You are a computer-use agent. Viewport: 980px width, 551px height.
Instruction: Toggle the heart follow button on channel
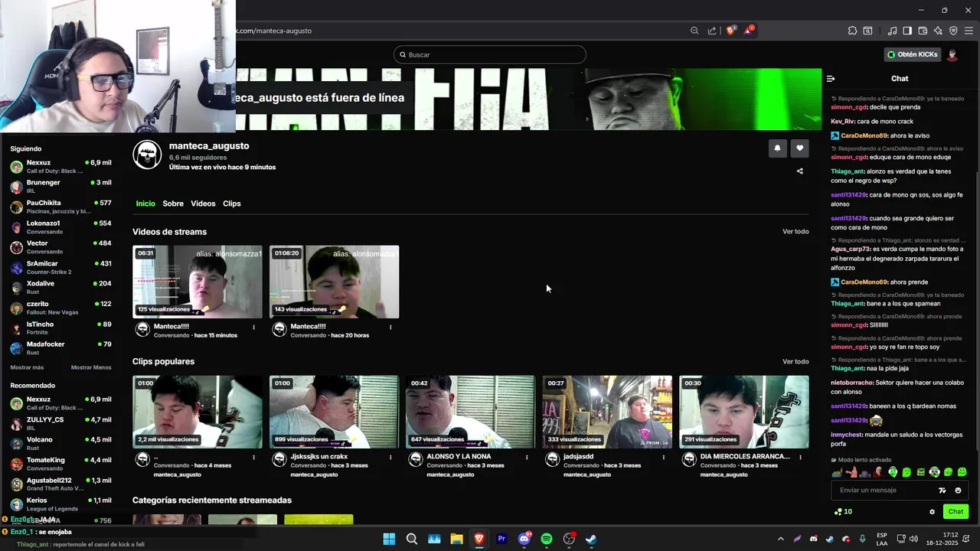pyautogui.click(x=799, y=148)
